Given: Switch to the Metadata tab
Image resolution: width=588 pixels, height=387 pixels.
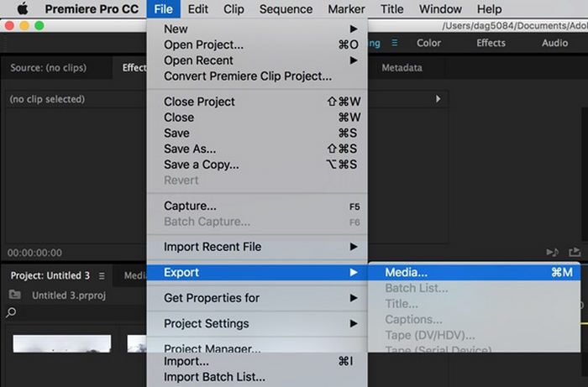Looking at the screenshot, I should [402, 67].
